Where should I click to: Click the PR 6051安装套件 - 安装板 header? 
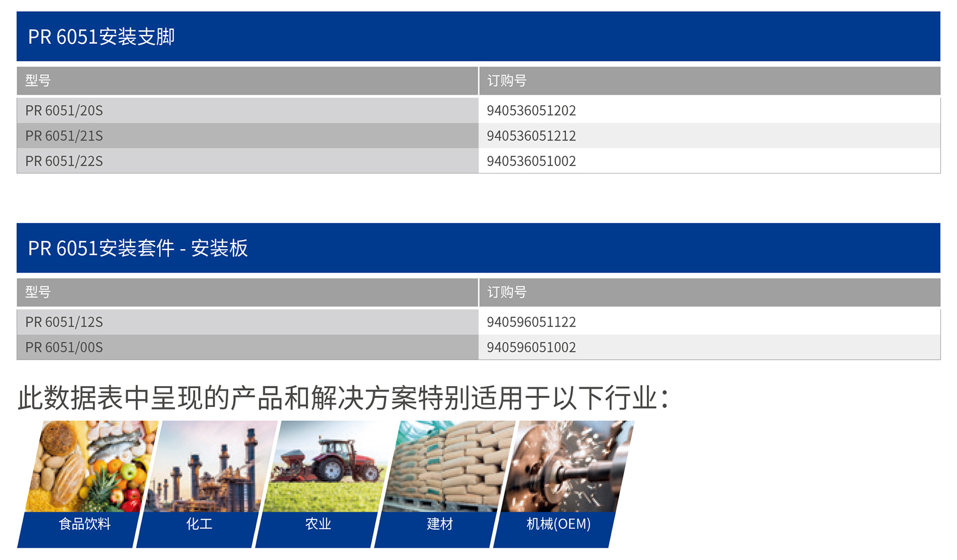point(138,248)
